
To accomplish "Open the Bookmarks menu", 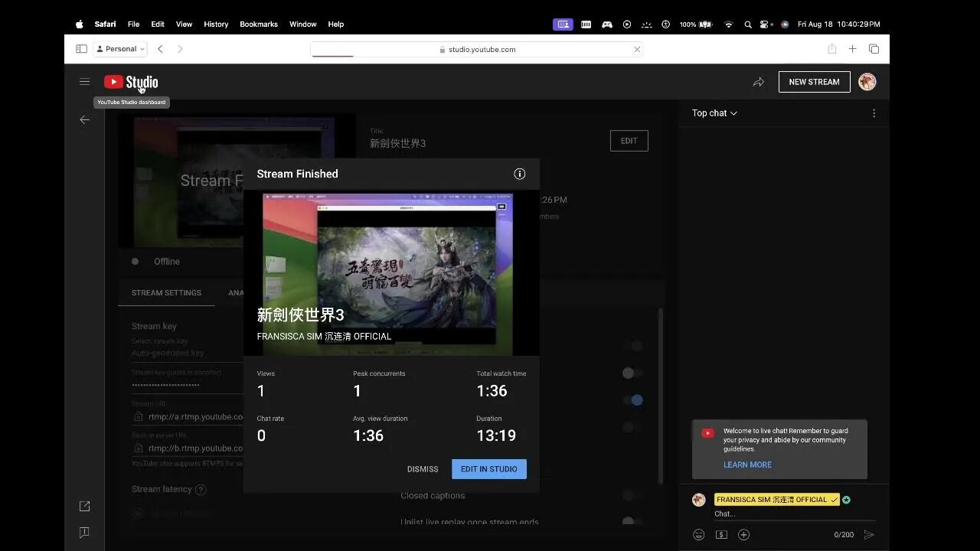I will click(259, 24).
